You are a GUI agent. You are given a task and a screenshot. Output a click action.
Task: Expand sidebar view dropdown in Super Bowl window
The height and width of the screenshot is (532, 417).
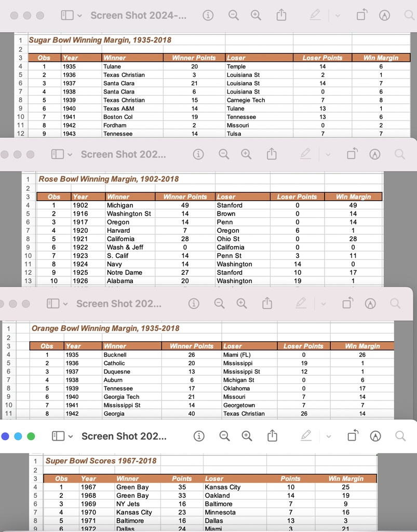click(71, 436)
